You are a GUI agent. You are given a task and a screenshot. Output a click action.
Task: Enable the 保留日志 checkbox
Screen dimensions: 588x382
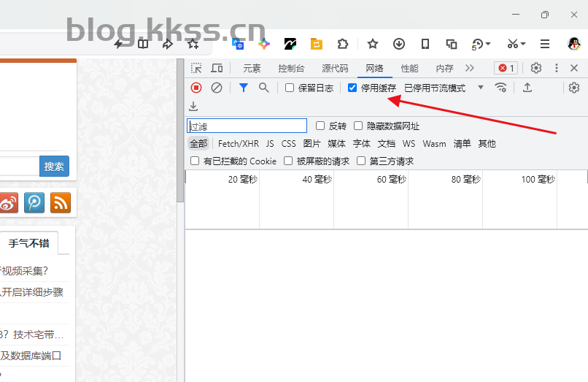(x=290, y=88)
